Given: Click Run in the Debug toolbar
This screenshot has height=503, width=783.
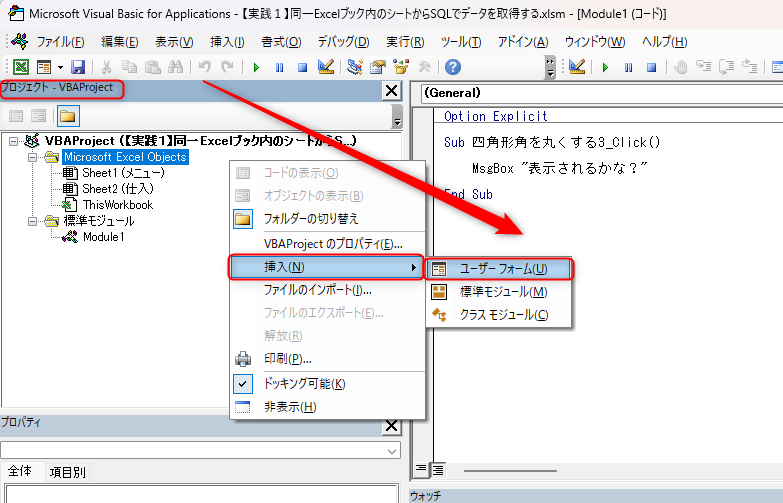Looking at the screenshot, I should (x=605, y=67).
